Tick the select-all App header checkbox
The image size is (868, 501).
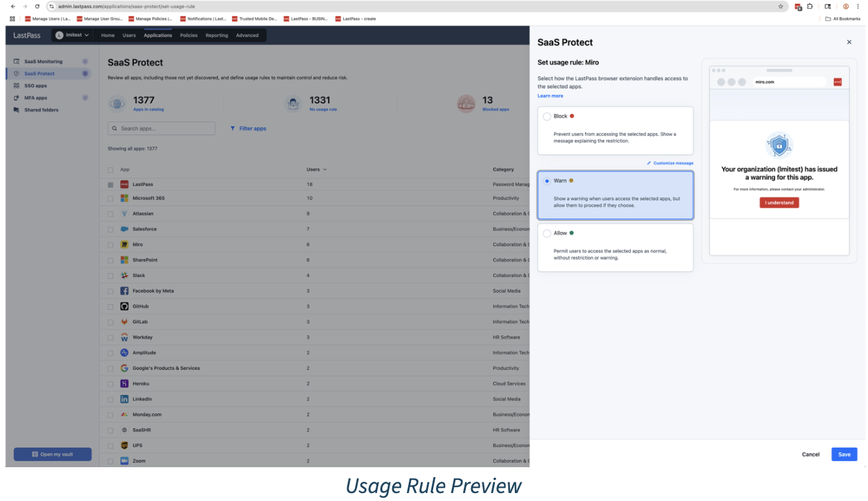tap(111, 170)
